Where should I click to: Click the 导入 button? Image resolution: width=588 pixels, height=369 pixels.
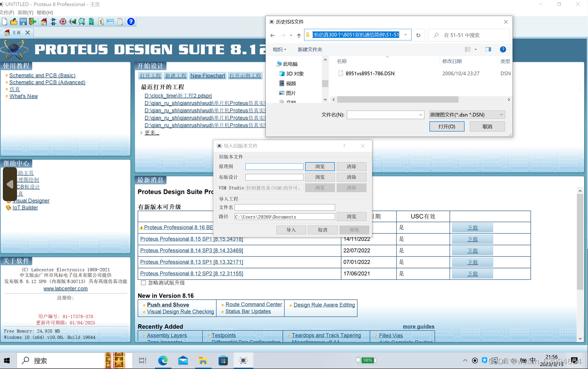[291, 230]
